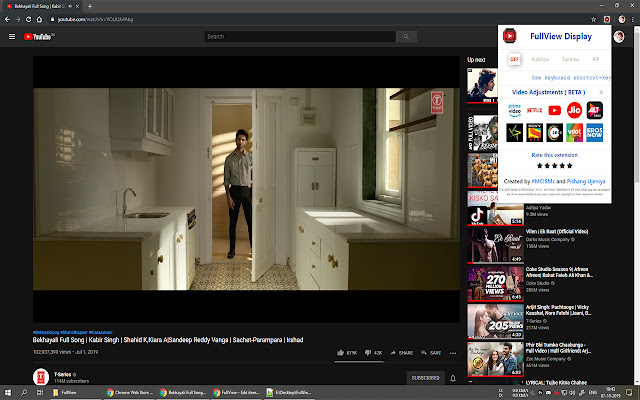This screenshot has width=640, height=400.
Task: Click the notification bell next to Subscribed
Action: (x=453, y=378)
